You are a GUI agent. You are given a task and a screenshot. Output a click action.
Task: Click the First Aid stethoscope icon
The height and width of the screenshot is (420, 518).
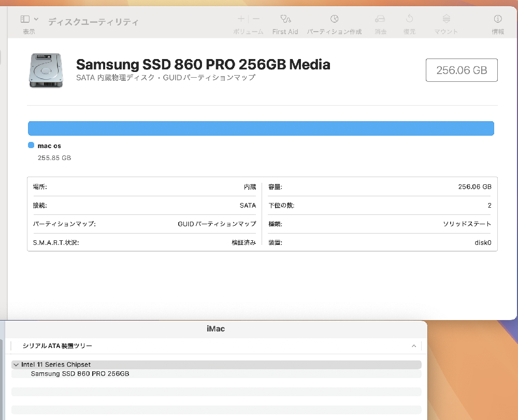[x=285, y=19]
